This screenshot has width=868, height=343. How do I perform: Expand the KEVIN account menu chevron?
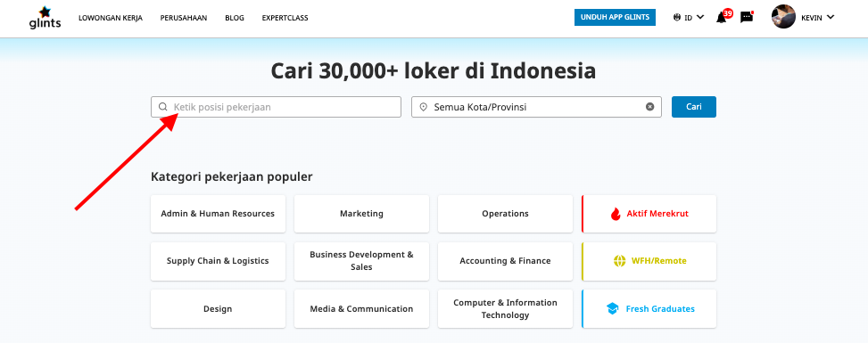831,17
